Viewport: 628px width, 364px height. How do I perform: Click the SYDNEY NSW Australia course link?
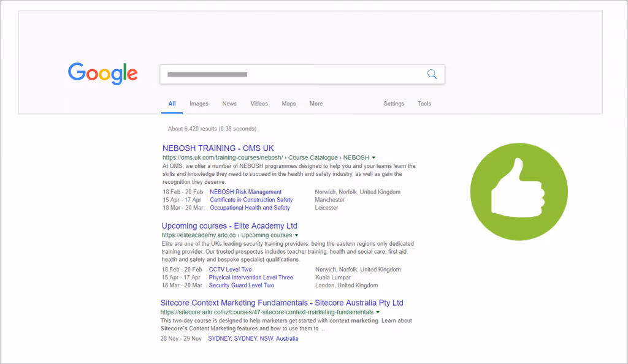coord(254,338)
